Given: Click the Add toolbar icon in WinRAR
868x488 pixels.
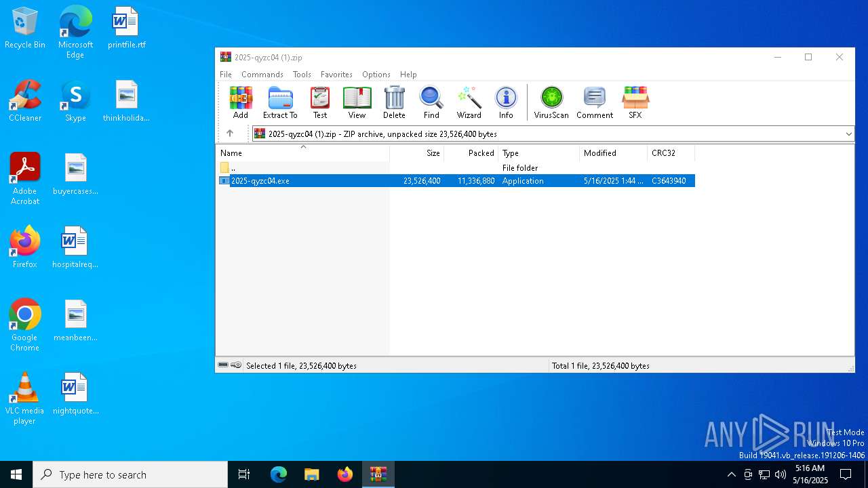Looking at the screenshot, I should click(x=241, y=102).
